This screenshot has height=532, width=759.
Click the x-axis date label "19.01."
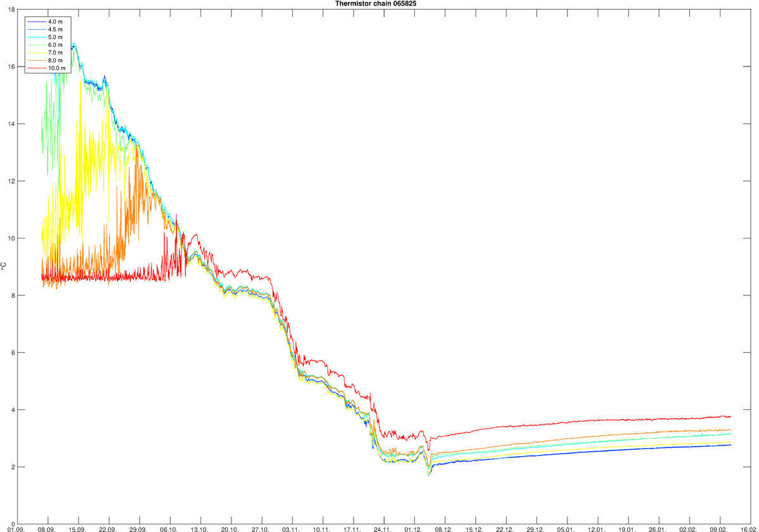point(627,528)
